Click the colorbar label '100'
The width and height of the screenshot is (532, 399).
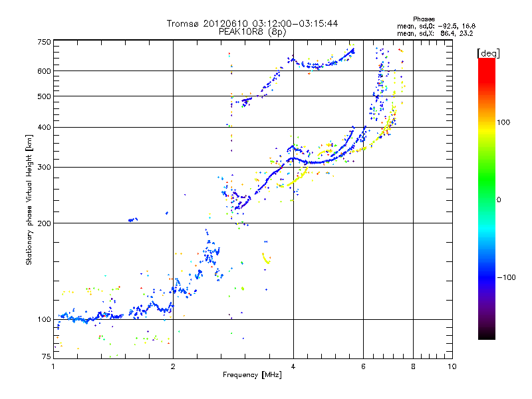click(x=503, y=122)
